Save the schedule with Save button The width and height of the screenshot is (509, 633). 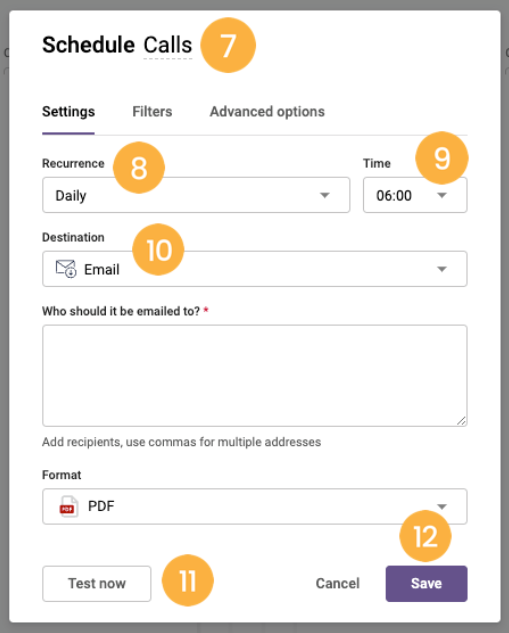click(427, 584)
